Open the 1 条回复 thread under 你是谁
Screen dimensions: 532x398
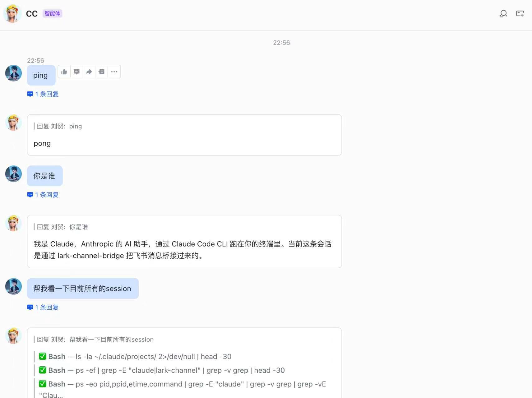[x=43, y=195]
